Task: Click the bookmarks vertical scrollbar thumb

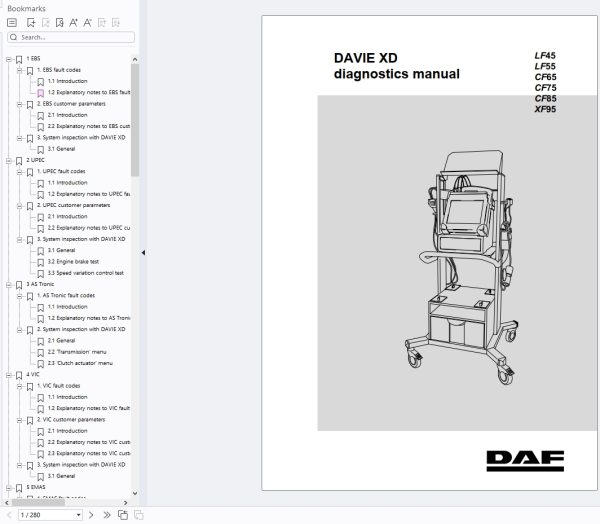Action: coord(135,120)
